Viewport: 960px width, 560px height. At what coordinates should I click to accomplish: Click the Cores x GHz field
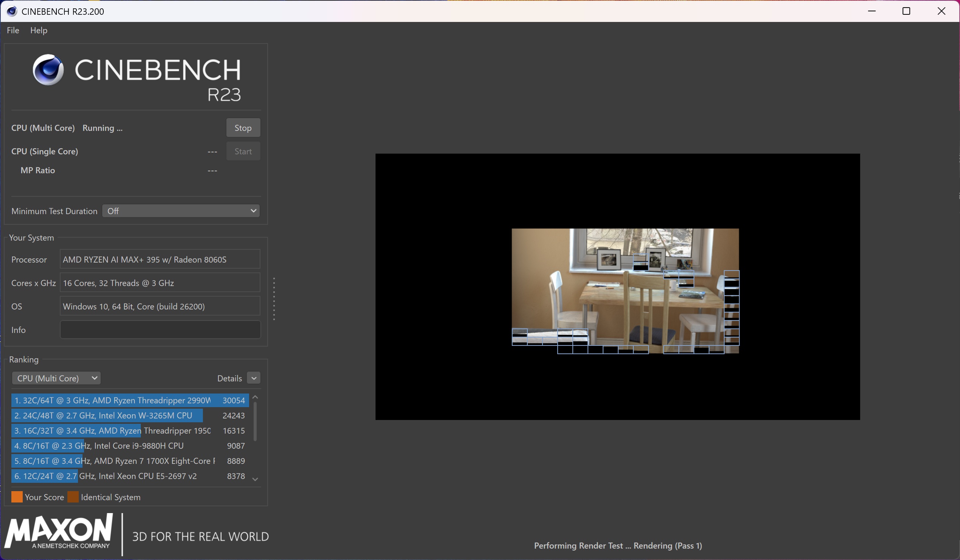coord(160,283)
